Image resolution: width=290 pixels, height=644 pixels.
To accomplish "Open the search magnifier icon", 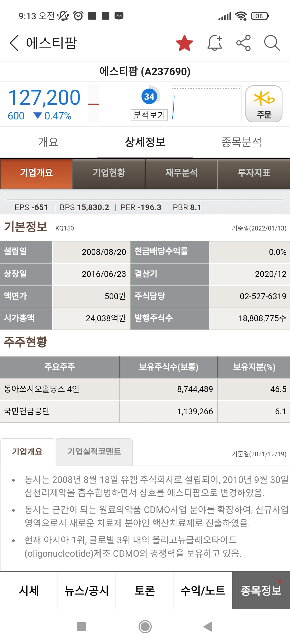I will pyautogui.click(x=272, y=43).
